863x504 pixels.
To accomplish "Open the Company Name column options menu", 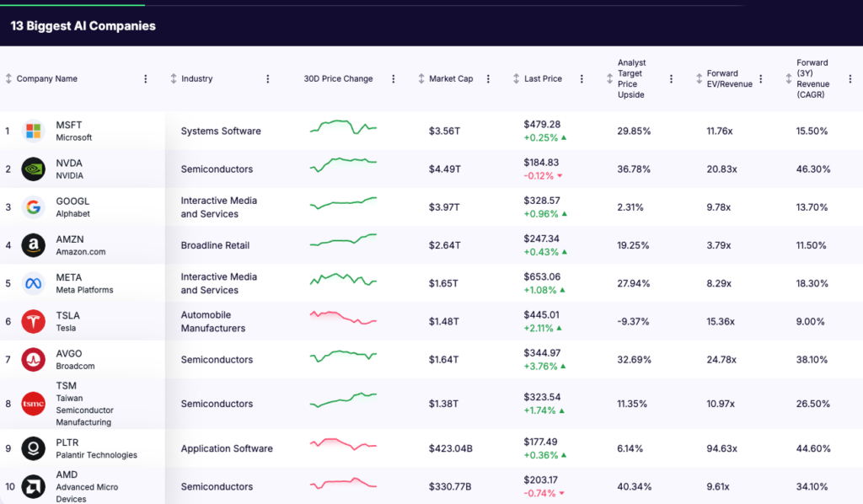I will 145,78.
